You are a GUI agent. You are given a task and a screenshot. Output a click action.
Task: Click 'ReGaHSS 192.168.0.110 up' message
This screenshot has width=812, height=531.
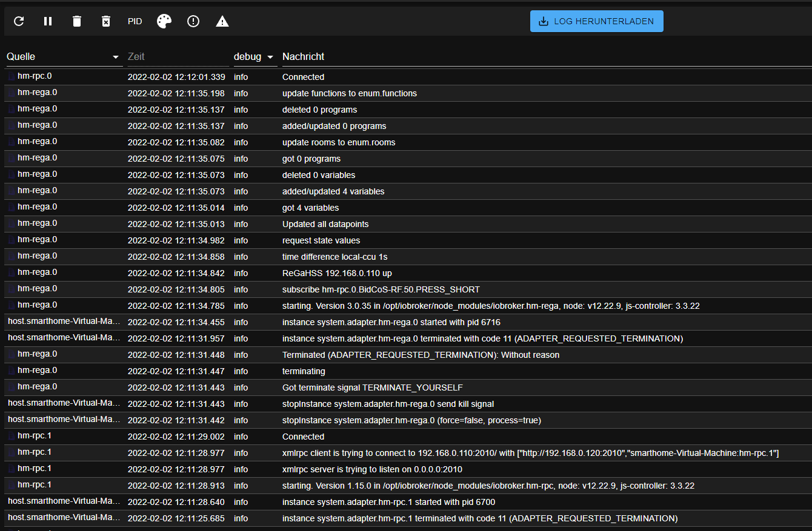(337, 273)
